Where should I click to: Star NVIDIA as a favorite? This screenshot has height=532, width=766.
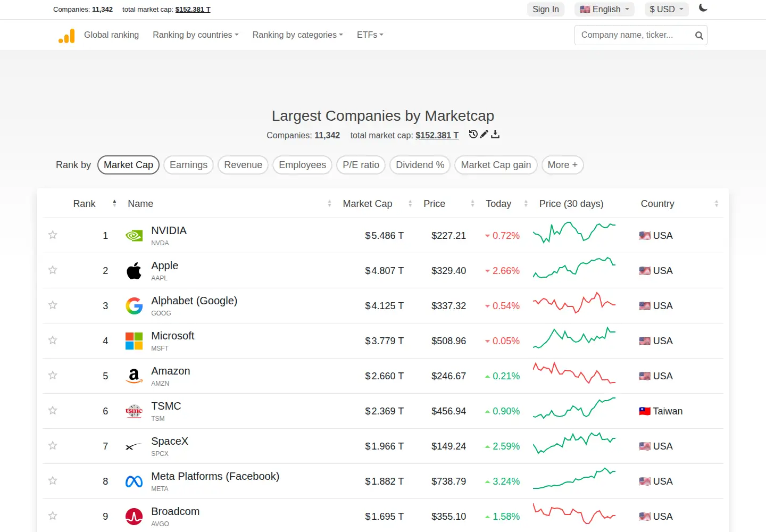[53, 235]
